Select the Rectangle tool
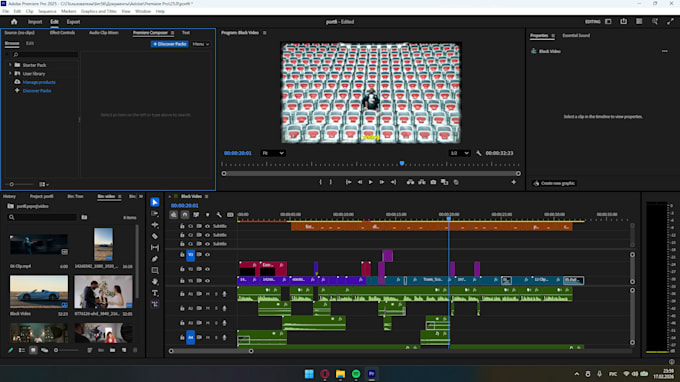Viewport: 680px width, 382px height. point(155,270)
